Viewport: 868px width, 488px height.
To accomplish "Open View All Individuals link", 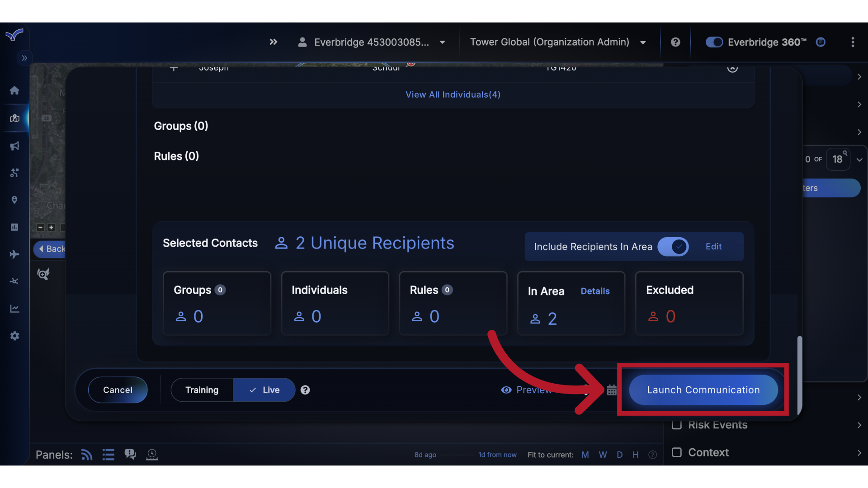I will (453, 94).
